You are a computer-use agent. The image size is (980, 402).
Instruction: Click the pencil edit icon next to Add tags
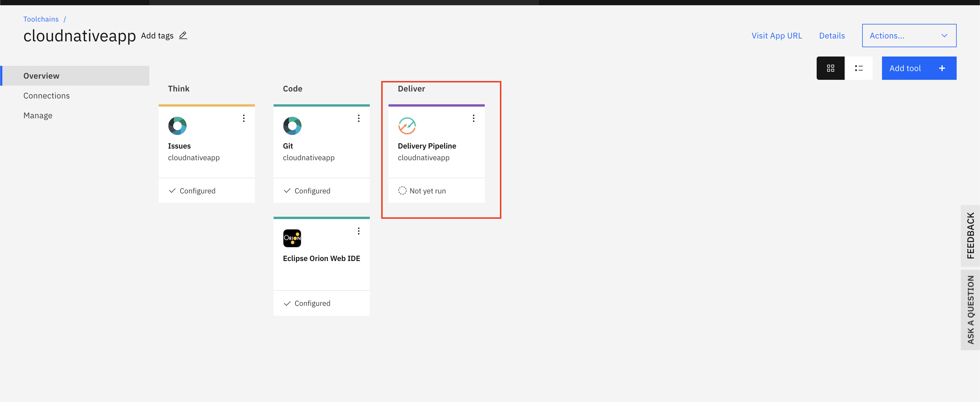click(x=183, y=35)
